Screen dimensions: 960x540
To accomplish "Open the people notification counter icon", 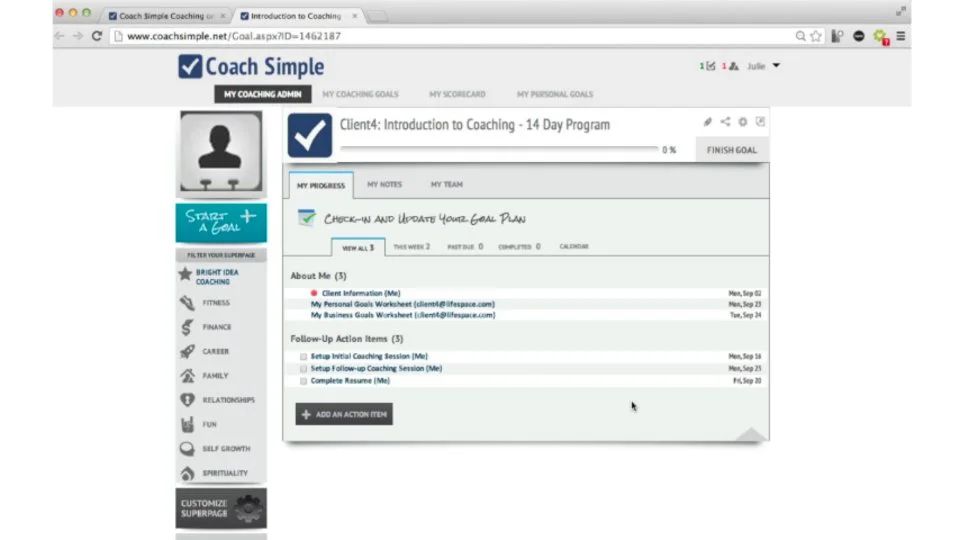I will coord(730,66).
